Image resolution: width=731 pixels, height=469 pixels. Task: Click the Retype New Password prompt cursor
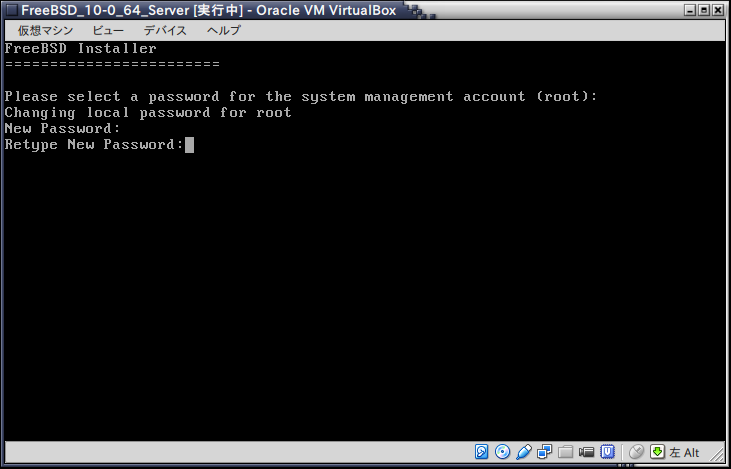pyautogui.click(x=189, y=145)
